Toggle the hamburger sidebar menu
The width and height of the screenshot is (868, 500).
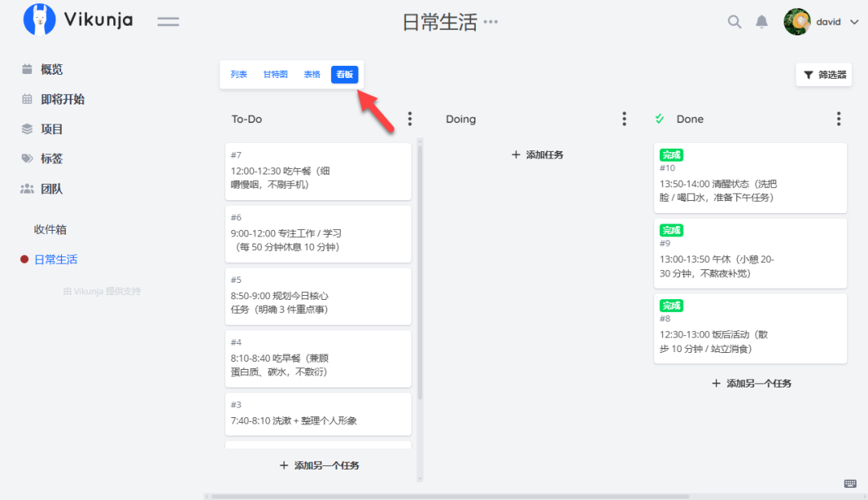pyautogui.click(x=168, y=22)
